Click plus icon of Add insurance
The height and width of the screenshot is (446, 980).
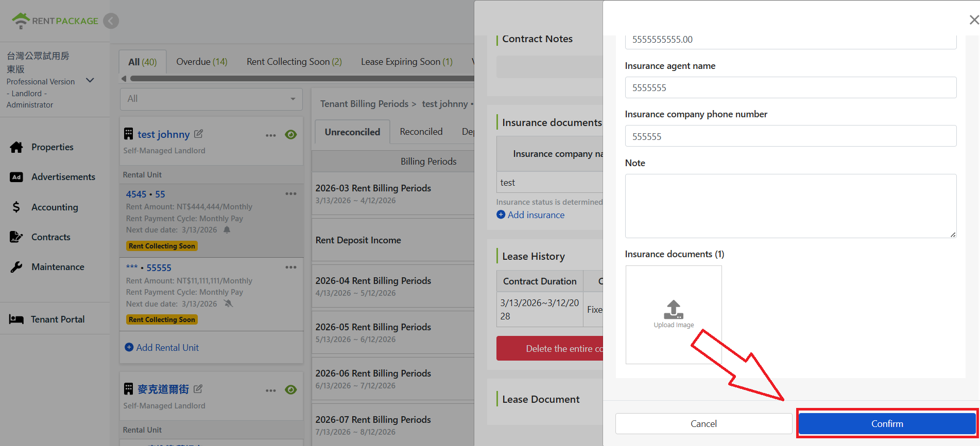(501, 215)
